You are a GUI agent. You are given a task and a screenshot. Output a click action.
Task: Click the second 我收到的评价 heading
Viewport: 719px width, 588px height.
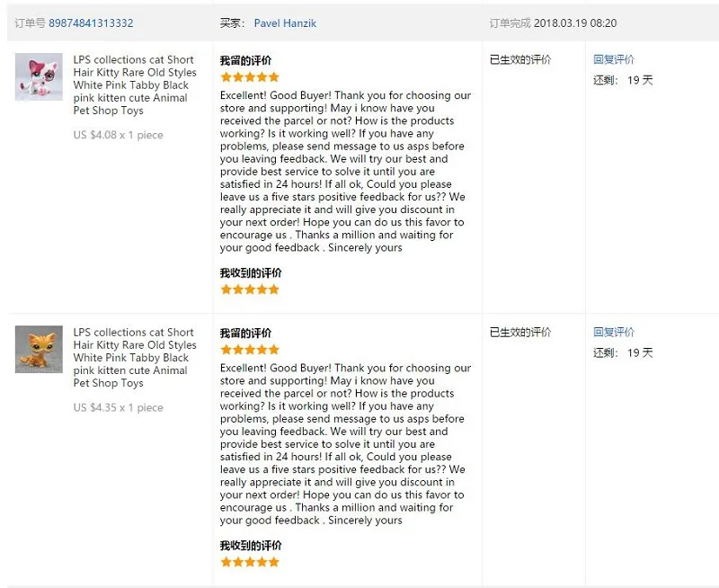pyautogui.click(x=251, y=546)
